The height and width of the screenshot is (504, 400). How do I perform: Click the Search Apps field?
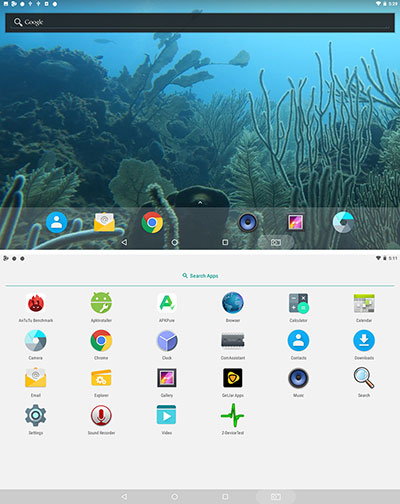coord(200,276)
